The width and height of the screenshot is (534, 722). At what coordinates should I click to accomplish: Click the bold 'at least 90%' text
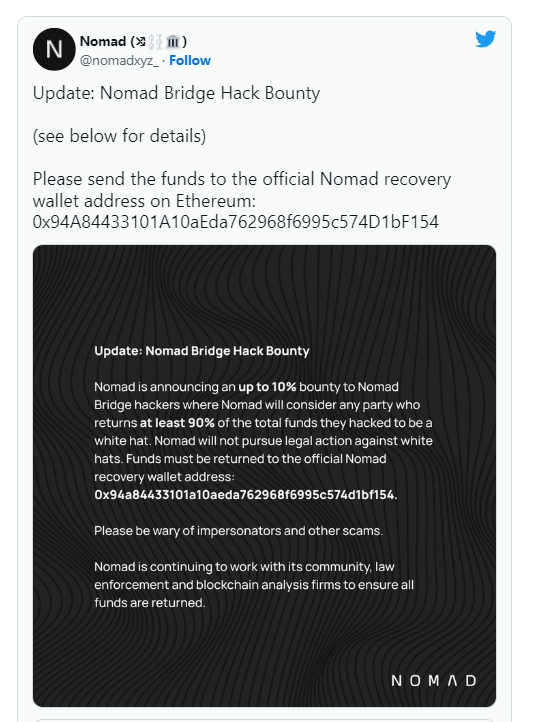tap(177, 423)
